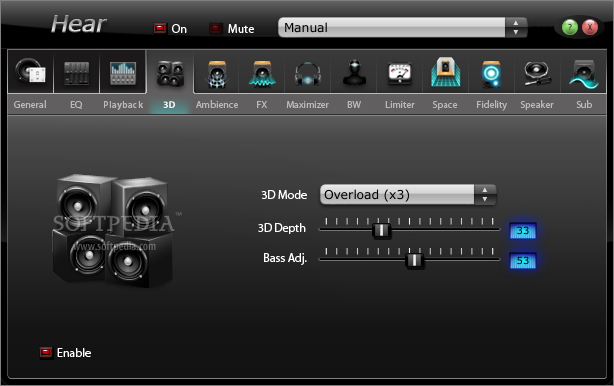This screenshot has height=386, width=614.
Task: Click the 3D Depth slider handle
Action: [x=381, y=230]
